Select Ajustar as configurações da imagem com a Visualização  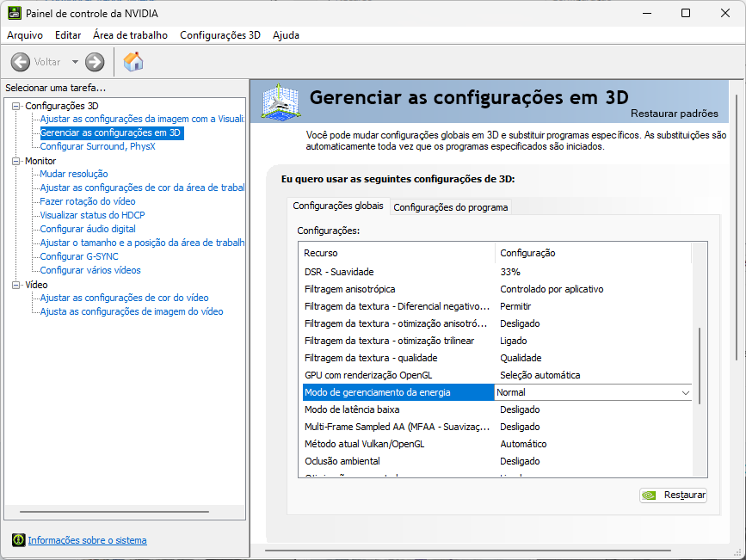[142, 119]
